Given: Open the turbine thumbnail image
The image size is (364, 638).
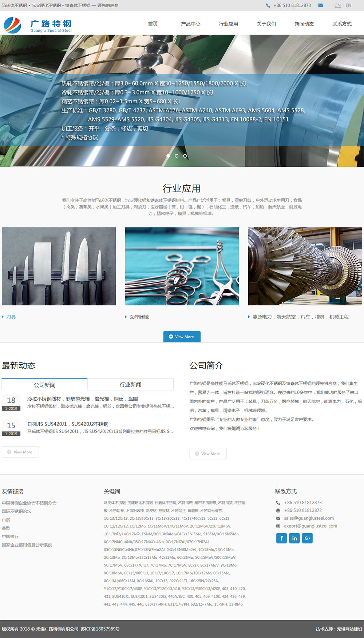Looking at the screenshot, I should point(305,266).
